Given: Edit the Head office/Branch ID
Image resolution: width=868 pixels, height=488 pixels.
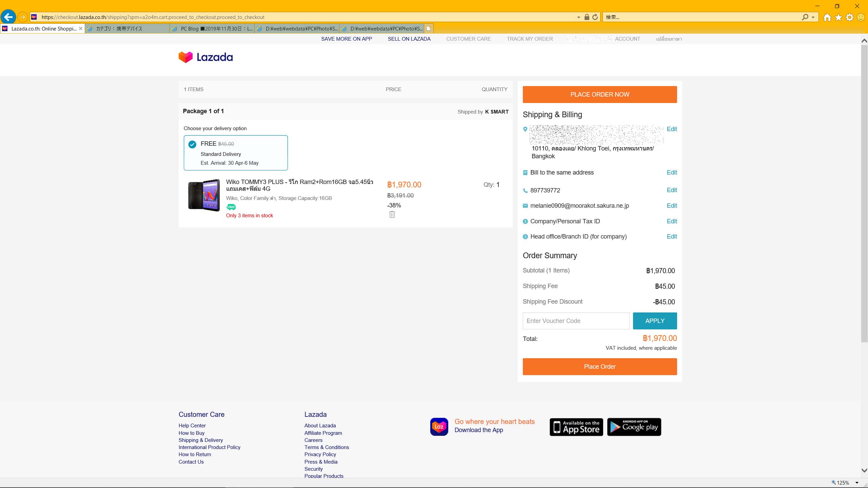Looking at the screenshot, I should pyautogui.click(x=672, y=237).
